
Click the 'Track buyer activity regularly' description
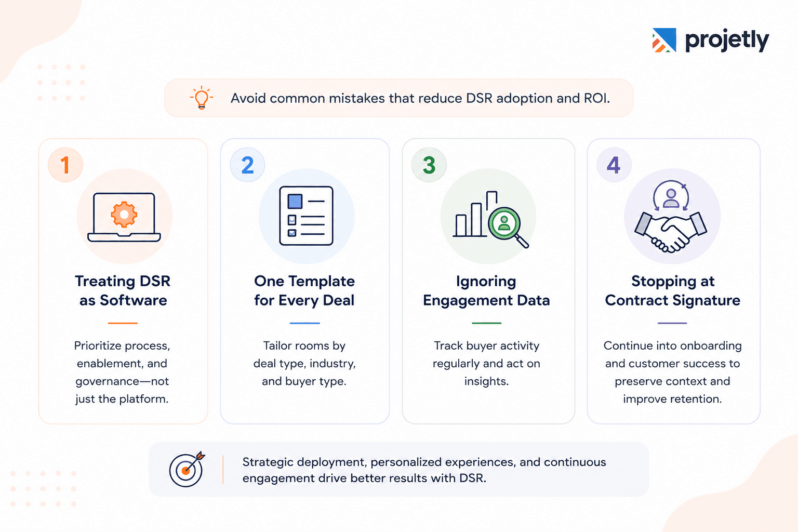tap(487, 363)
